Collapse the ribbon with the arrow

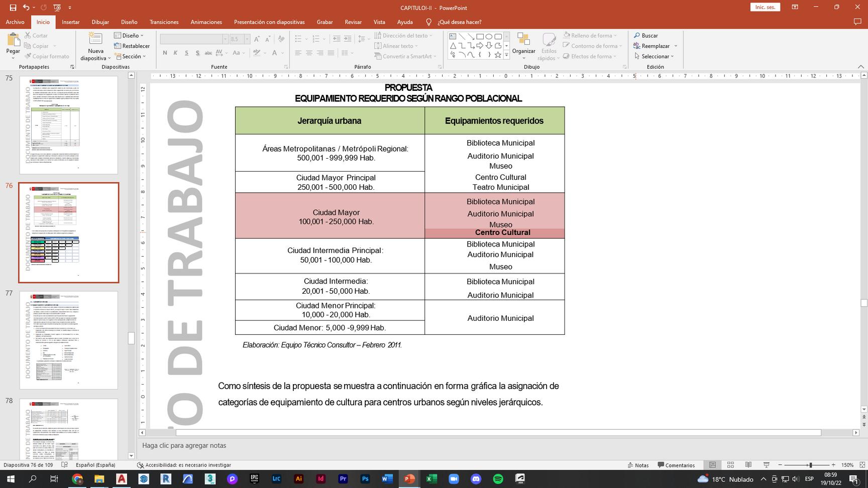pyautogui.click(x=860, y=67)
